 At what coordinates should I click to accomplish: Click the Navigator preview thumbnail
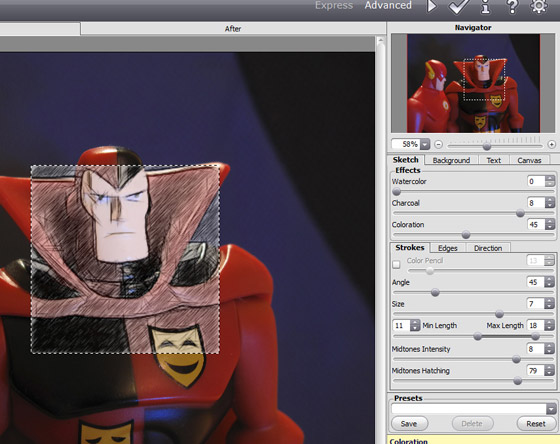473,83
